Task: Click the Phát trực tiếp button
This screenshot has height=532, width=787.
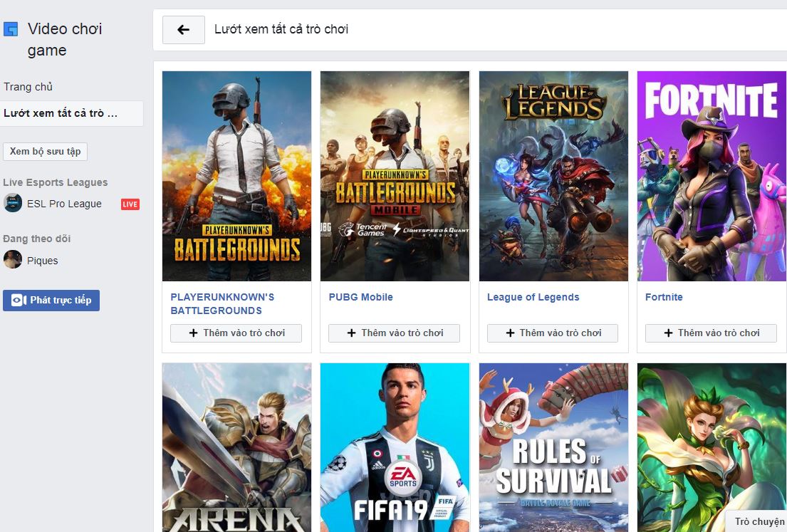Action: click(x=51, y=300)
